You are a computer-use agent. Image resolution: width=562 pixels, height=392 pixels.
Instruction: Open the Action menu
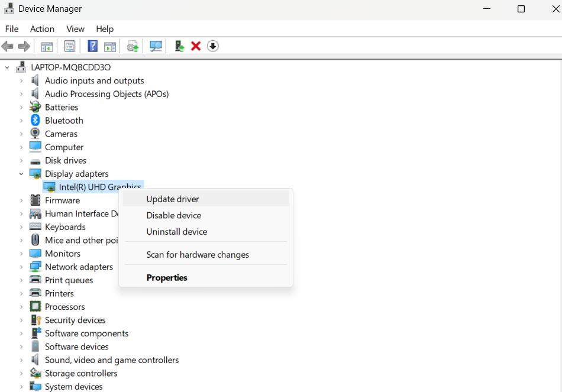[x=42, y=29]
